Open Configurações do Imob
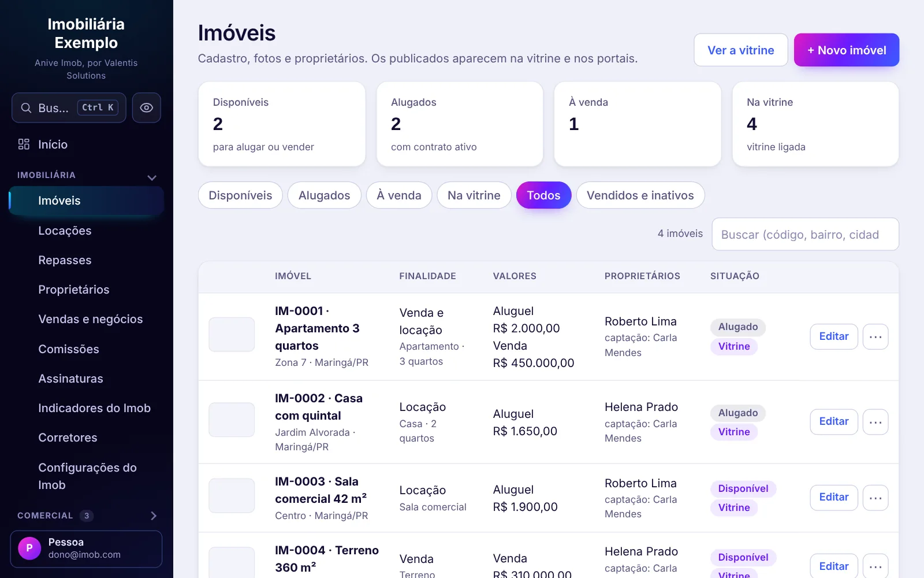924x578 pixels. click(87, 476)
